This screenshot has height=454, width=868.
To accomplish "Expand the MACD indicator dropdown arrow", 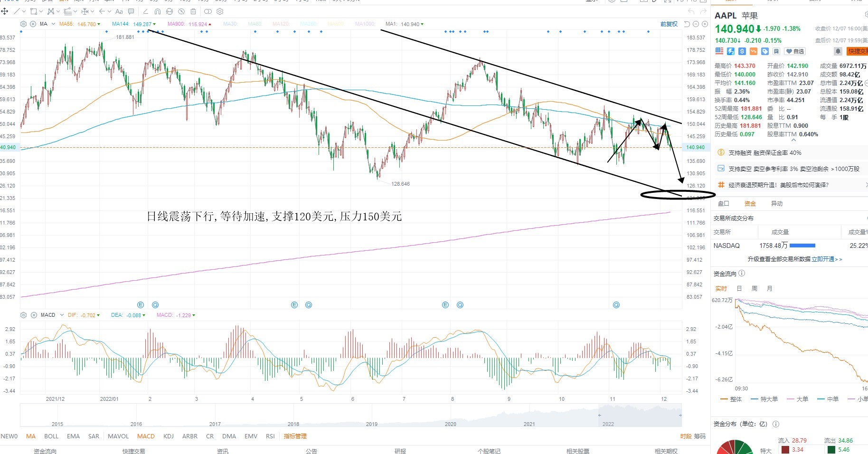I will [62, 315].
